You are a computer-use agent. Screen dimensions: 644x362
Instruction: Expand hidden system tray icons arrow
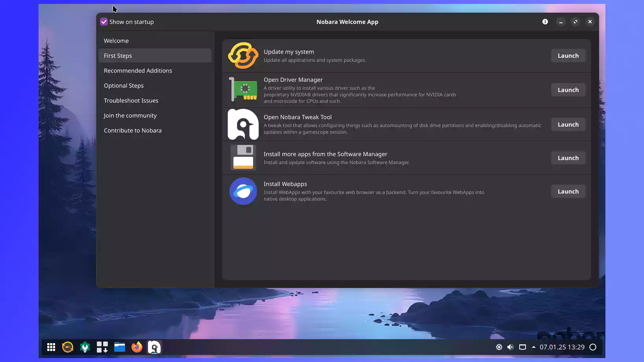[x=534, y=347]
